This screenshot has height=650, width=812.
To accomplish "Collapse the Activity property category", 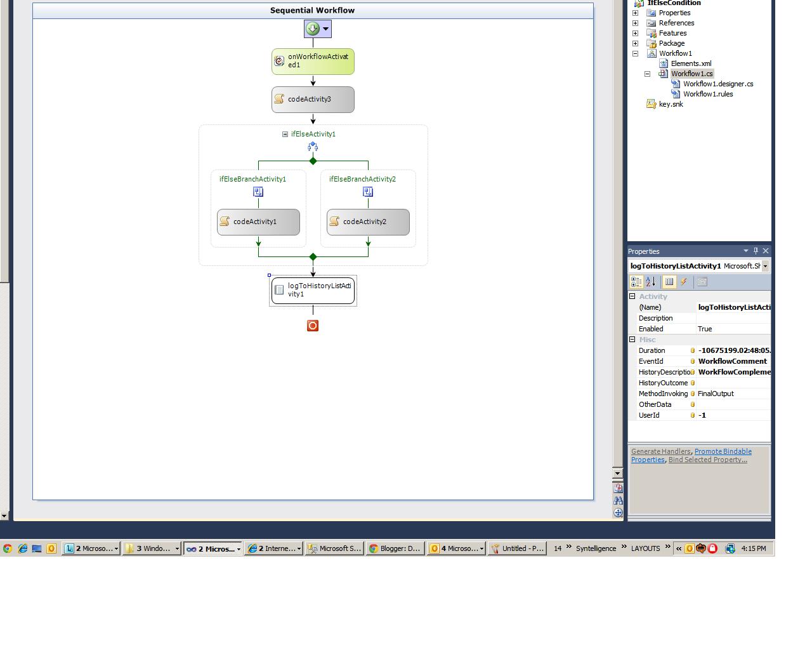I will pos(632,296).
